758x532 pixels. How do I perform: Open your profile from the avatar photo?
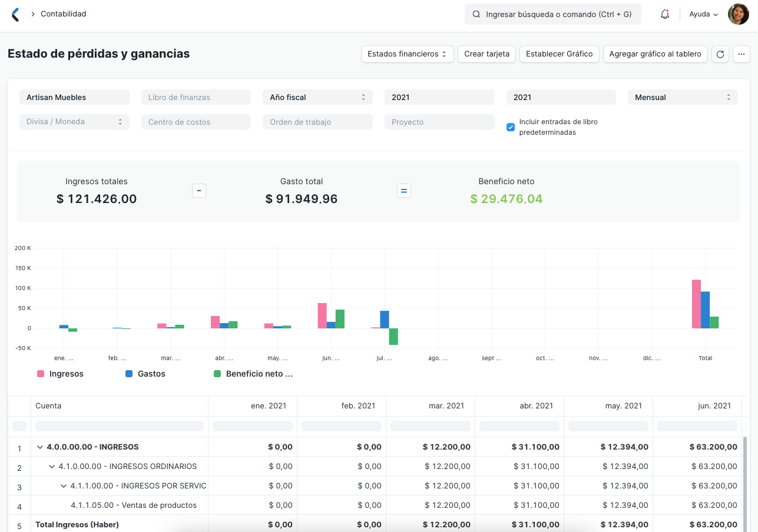click(737, 14)
